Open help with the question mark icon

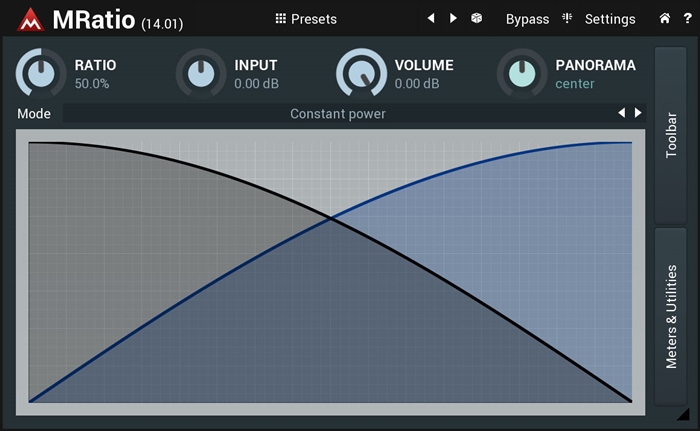coord(688,18)
